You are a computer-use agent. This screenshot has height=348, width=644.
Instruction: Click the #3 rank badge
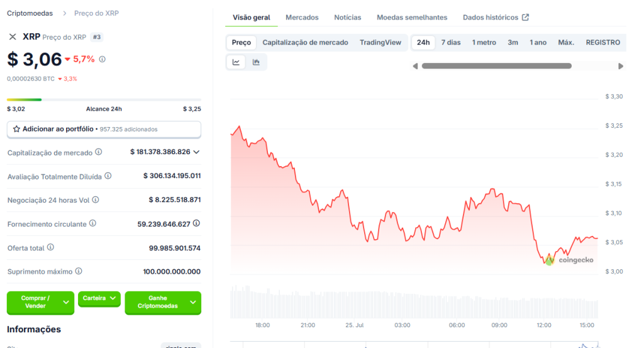click(96, 37)
